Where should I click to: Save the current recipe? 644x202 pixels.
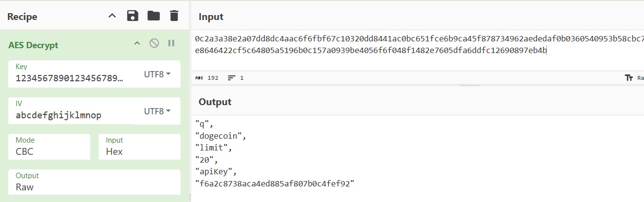[x=132, y=16]
